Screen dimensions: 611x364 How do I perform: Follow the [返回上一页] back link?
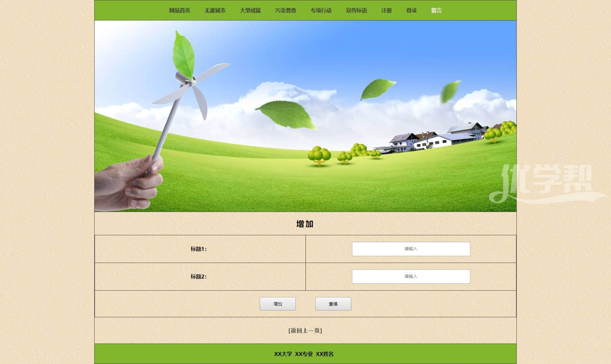click(305, 330)
